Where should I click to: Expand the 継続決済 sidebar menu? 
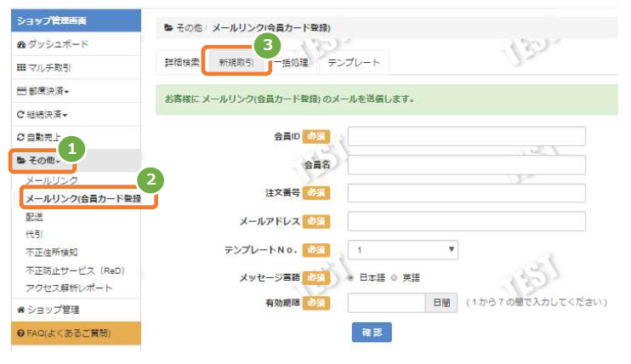(43, 113)
